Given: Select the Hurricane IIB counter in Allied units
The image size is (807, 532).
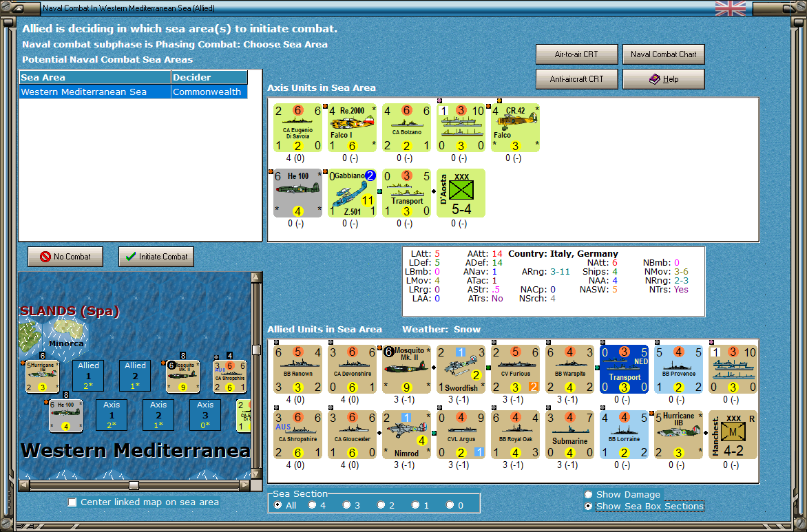Looking at the screenshot, I should [x=678, y=435].
